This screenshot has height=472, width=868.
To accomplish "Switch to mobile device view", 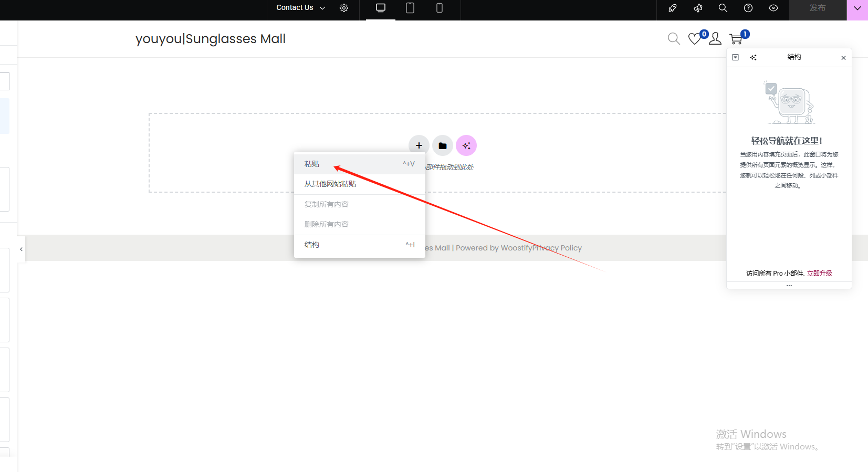I will [440, 8].
